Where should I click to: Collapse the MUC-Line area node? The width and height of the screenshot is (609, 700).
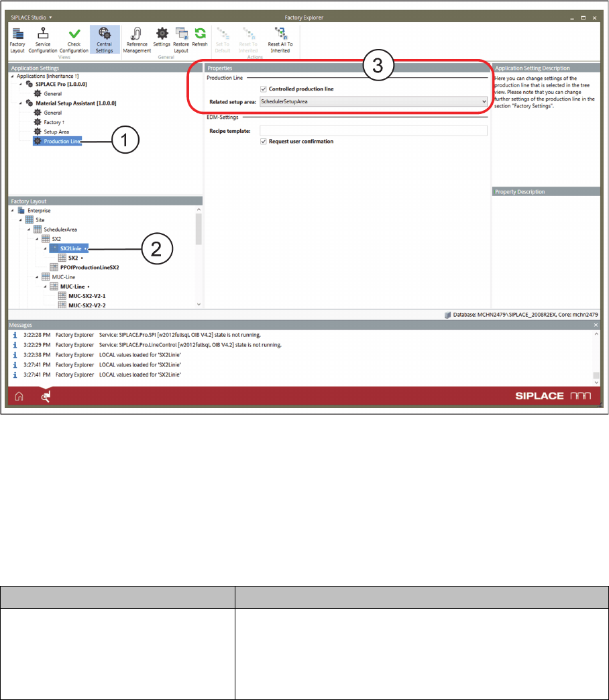click(x=37, y=277)
